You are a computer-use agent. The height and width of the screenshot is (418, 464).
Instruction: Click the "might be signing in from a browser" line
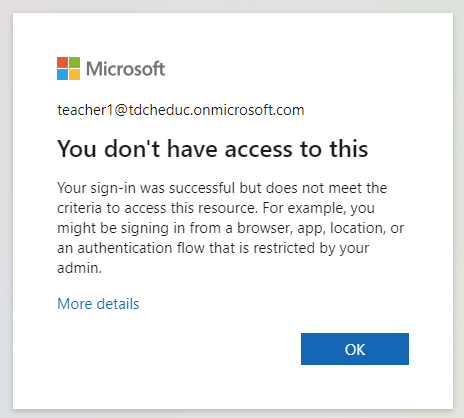230,228
